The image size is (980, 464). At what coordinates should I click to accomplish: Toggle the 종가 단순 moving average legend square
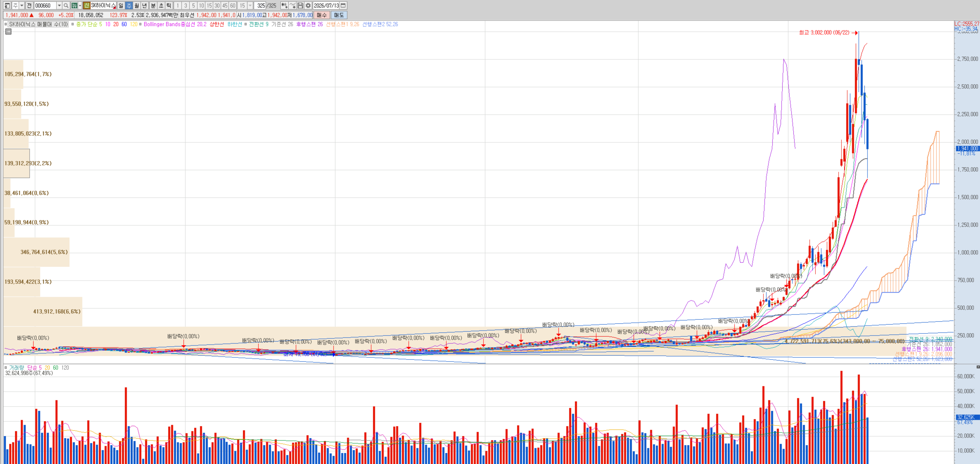pos(73,24)
